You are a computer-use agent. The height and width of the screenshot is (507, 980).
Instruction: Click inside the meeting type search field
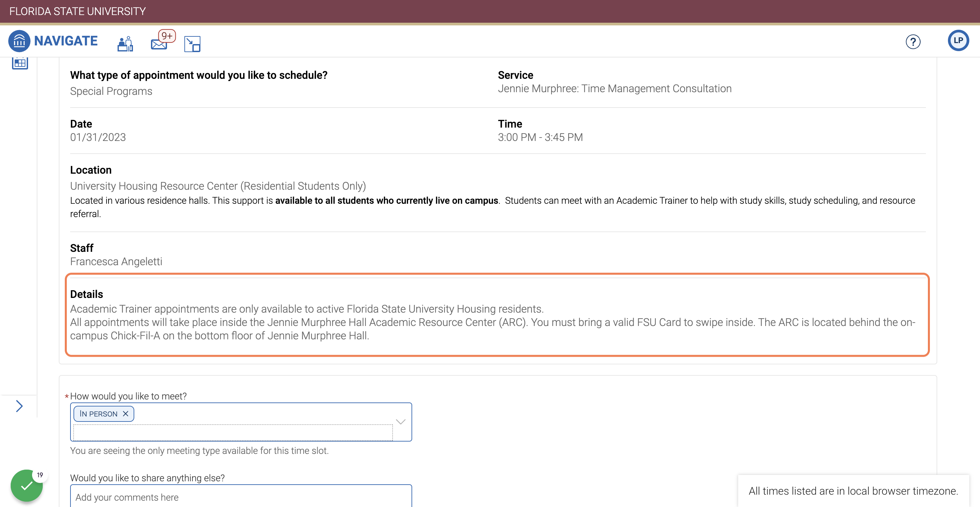pyautogui.click(x=233, y=433)
